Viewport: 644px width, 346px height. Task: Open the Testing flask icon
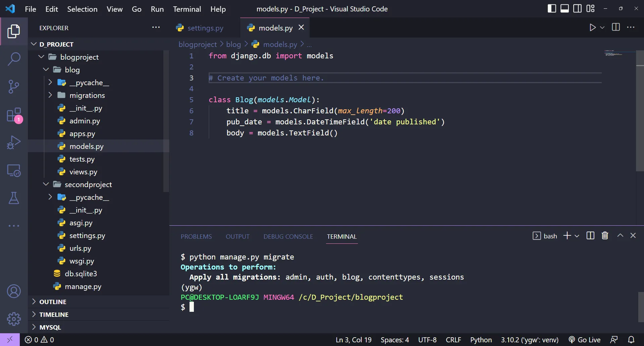(x=14, y=198)
